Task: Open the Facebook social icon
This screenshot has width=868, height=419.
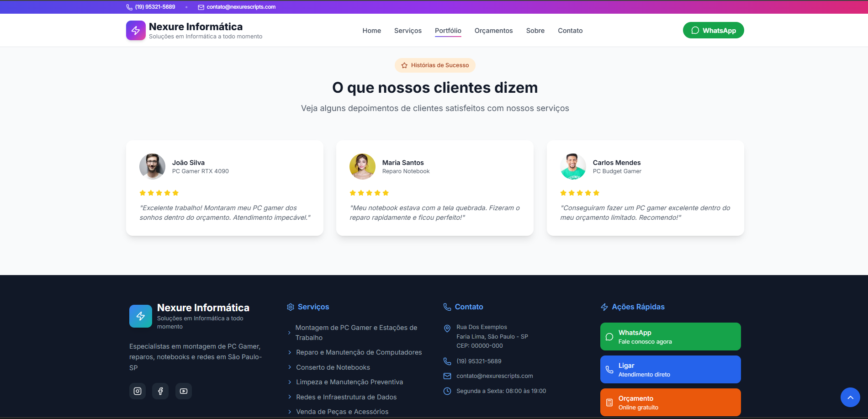Action: pyautogui.click(x=160, y=391)
